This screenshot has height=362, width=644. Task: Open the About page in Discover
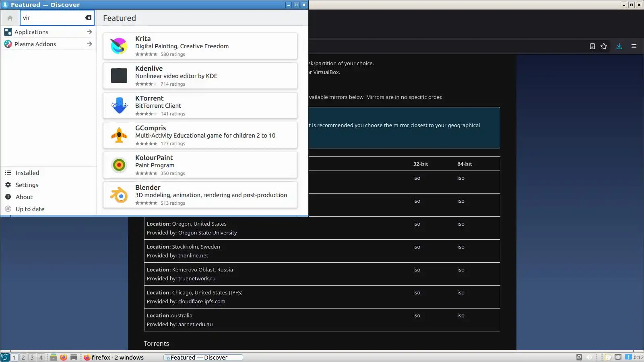[48, 197]
